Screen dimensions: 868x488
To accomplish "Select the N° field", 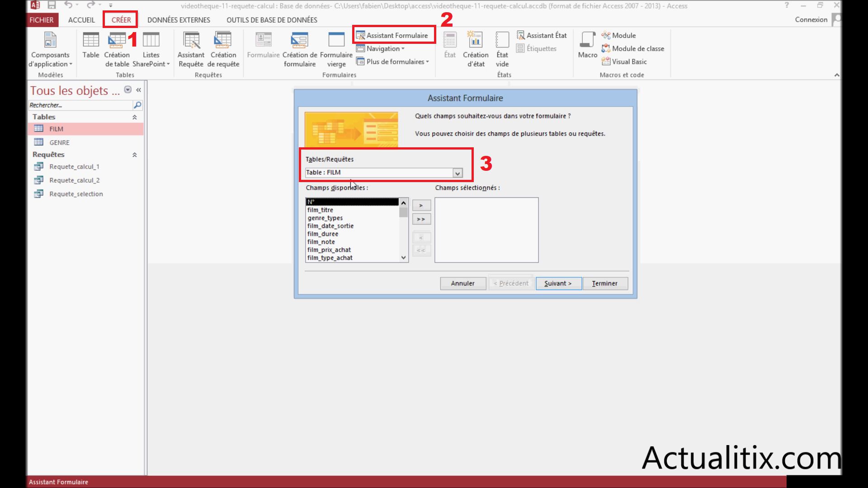I will 352,202.
